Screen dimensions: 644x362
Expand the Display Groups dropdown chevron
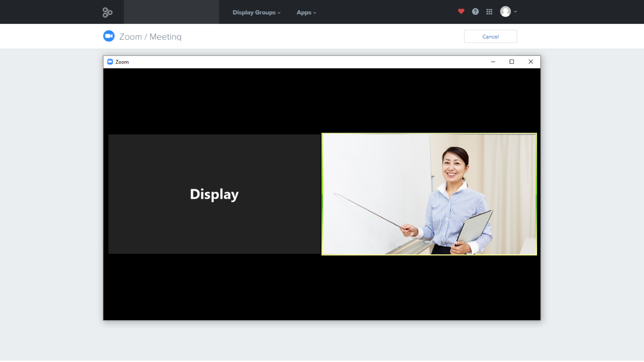coord(279,13)
